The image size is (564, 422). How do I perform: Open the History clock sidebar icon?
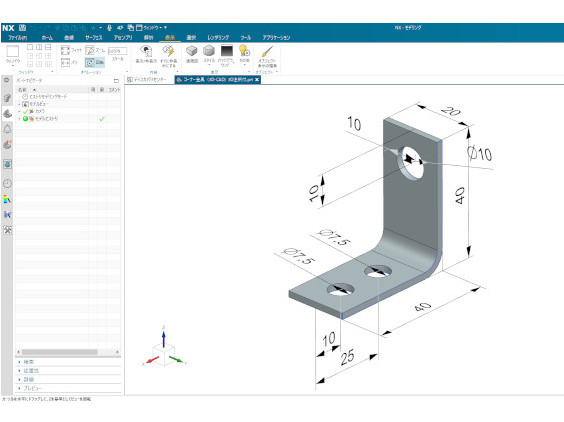7,183
